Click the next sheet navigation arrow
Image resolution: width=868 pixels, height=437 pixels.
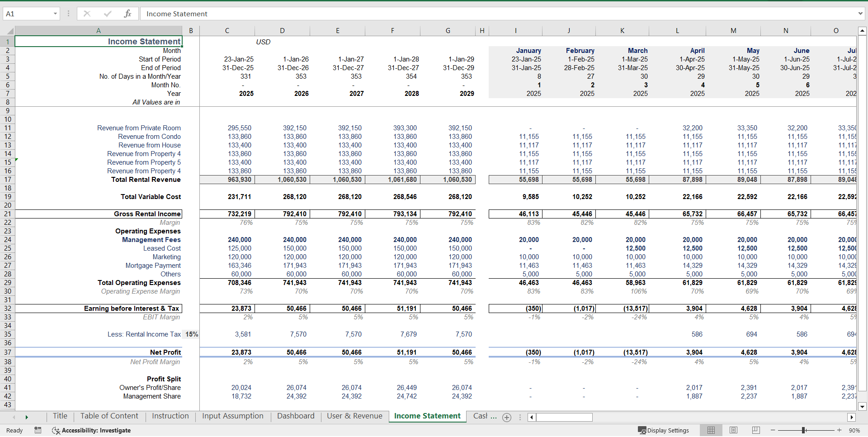tap(27, 417)
